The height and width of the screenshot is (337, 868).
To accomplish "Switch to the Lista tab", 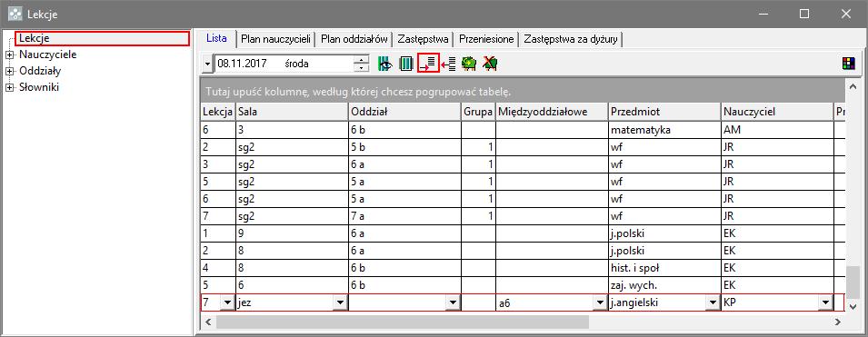I will [x=216, y=39].
